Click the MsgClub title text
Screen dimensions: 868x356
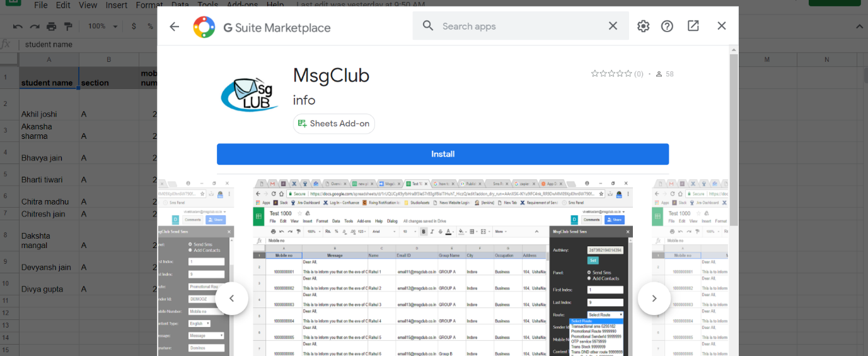tap(331, 76)
